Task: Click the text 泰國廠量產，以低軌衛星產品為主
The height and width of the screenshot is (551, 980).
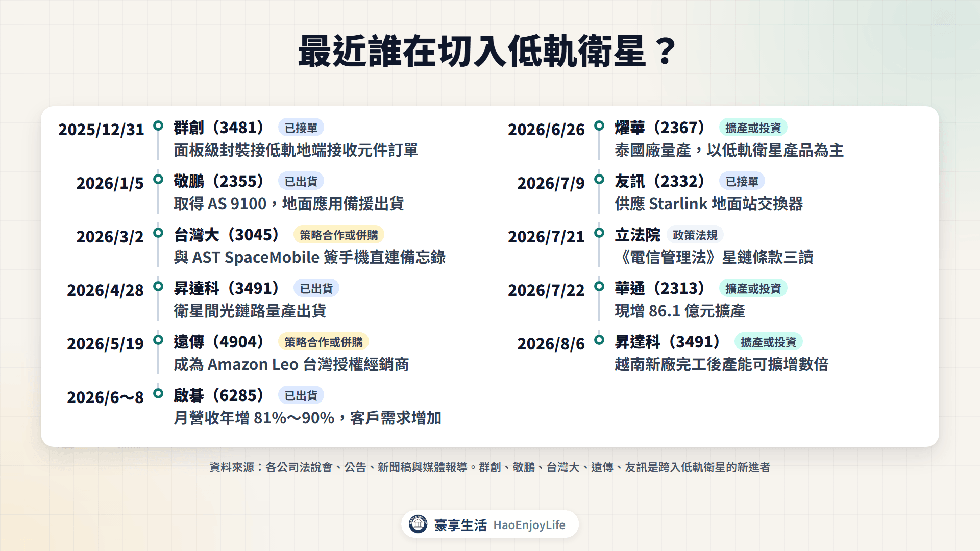Action: (x=729, y=150)
